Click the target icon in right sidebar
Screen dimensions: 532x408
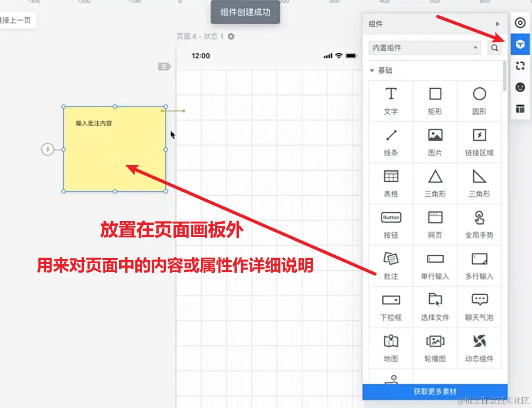(520, 23)
